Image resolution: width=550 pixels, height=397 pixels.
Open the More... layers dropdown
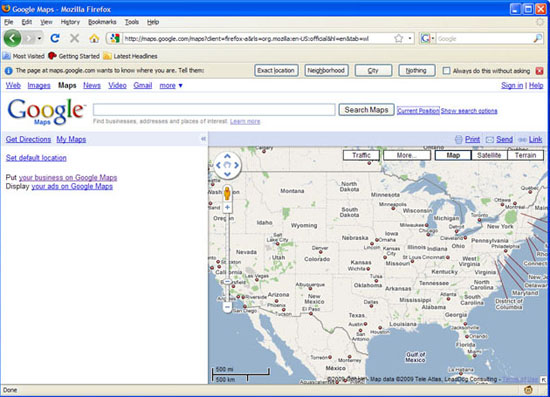(x=407, y=155)
